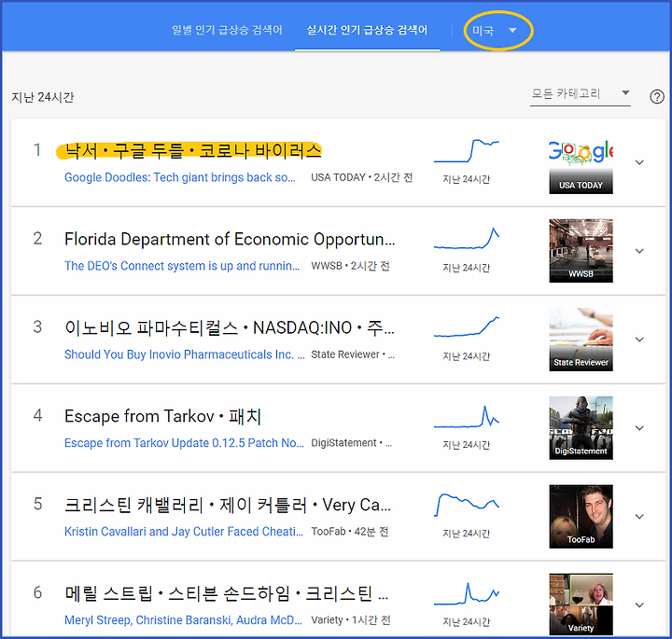Open Meryl Streep, Christine Baranski article link
672x639 pixels.
click(183, 620)
